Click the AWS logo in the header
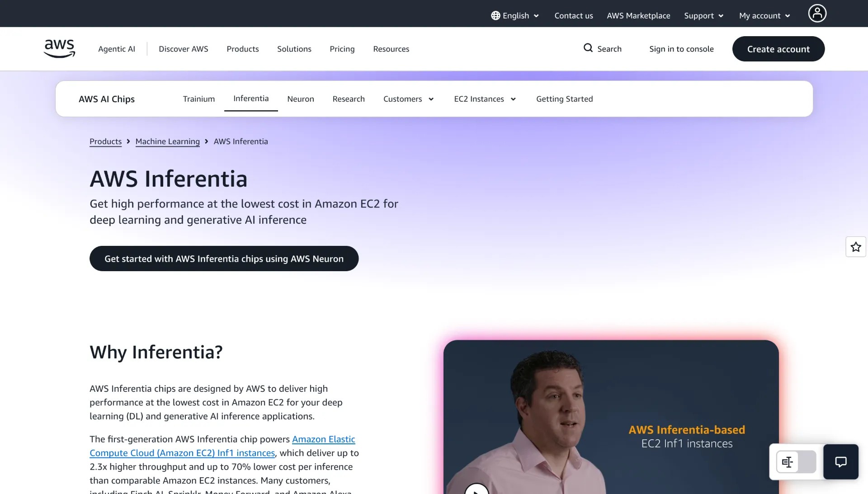Screen dimensions: 868x494 (59, 48)
